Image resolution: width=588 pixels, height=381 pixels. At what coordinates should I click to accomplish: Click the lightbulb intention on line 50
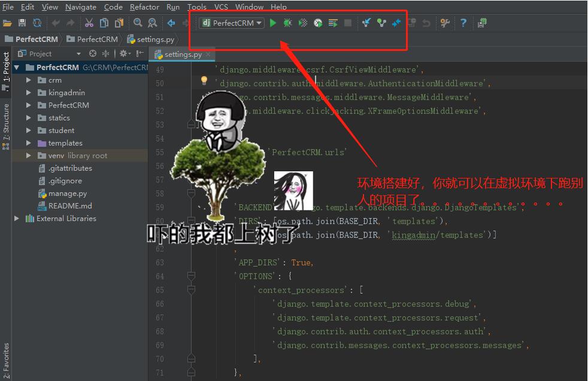coord(204,80)
